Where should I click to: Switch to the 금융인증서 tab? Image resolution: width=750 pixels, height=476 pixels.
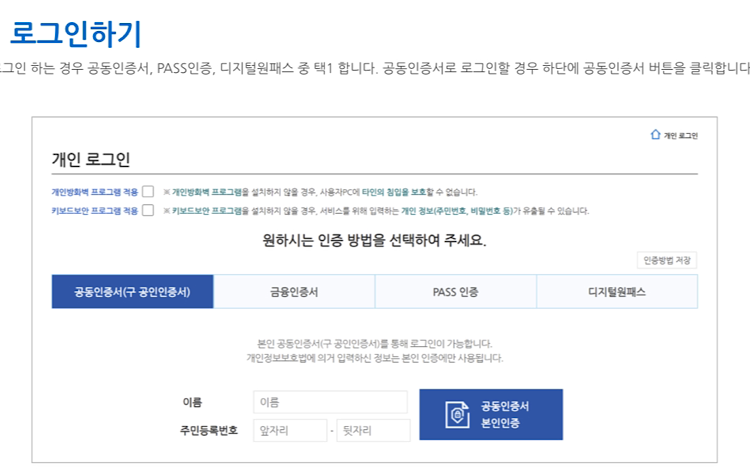coord(294,292)
